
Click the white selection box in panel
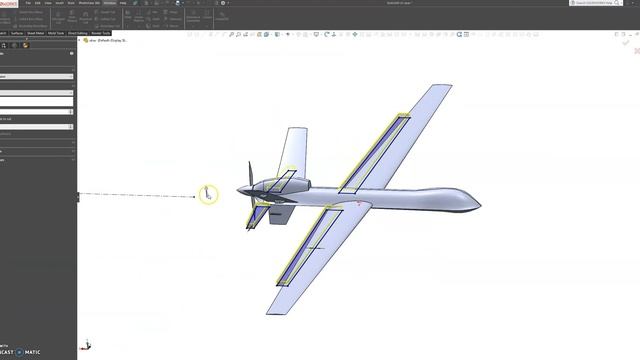(36, 102)
